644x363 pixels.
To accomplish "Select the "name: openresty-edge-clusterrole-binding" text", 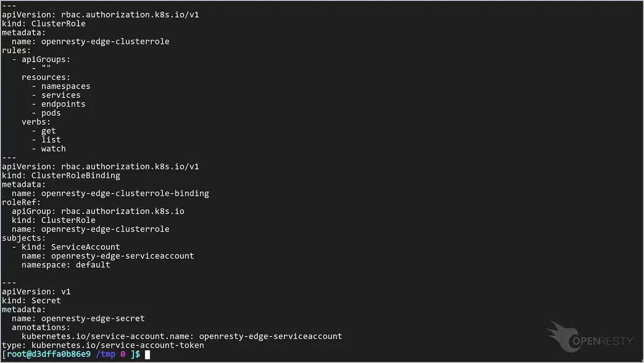I will click(x=110, y=193).
